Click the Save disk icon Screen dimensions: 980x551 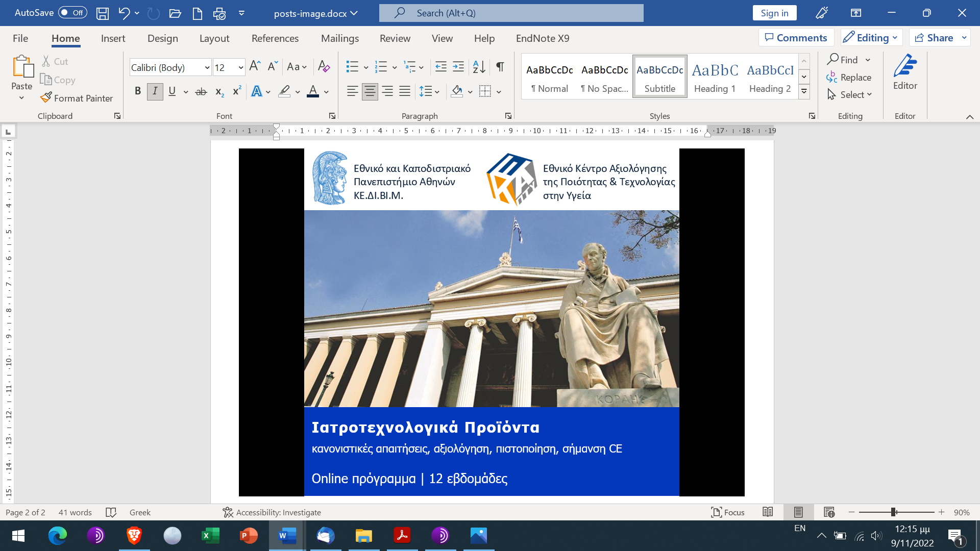pyautogui.click(x=103, y=13)
